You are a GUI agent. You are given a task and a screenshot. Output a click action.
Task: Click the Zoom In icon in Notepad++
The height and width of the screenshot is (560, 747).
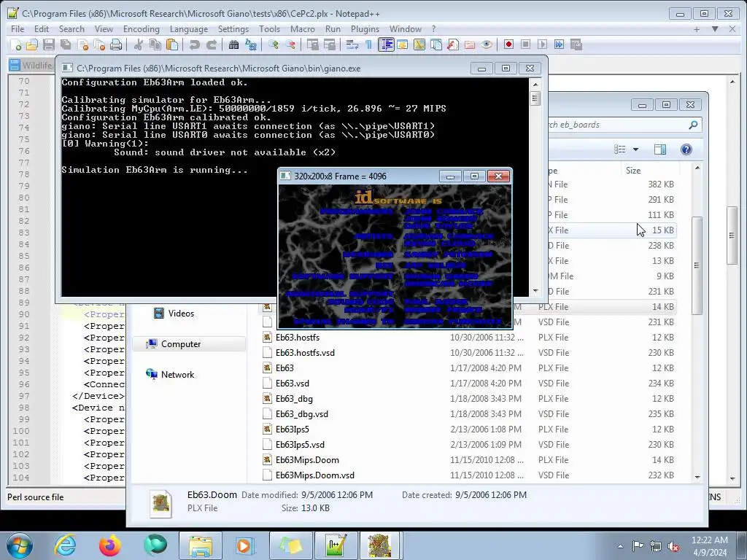pos(274,44)
